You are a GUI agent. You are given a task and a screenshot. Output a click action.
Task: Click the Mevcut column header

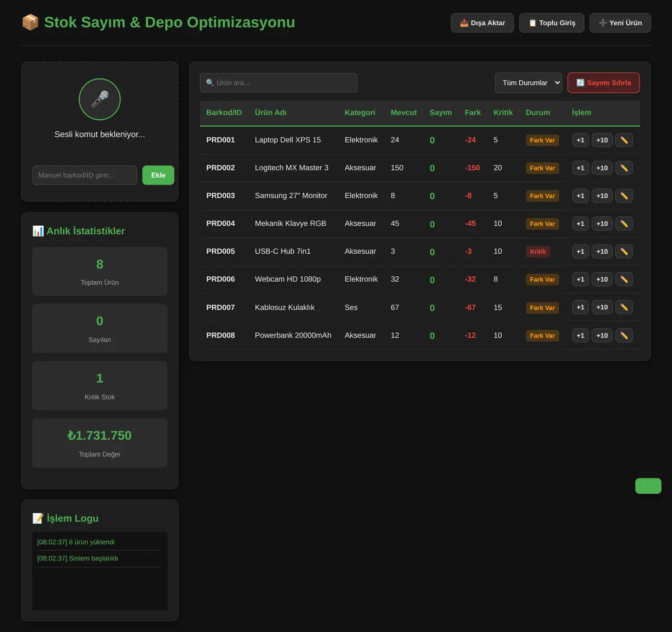pyautogui.click(x=404, y=113)
